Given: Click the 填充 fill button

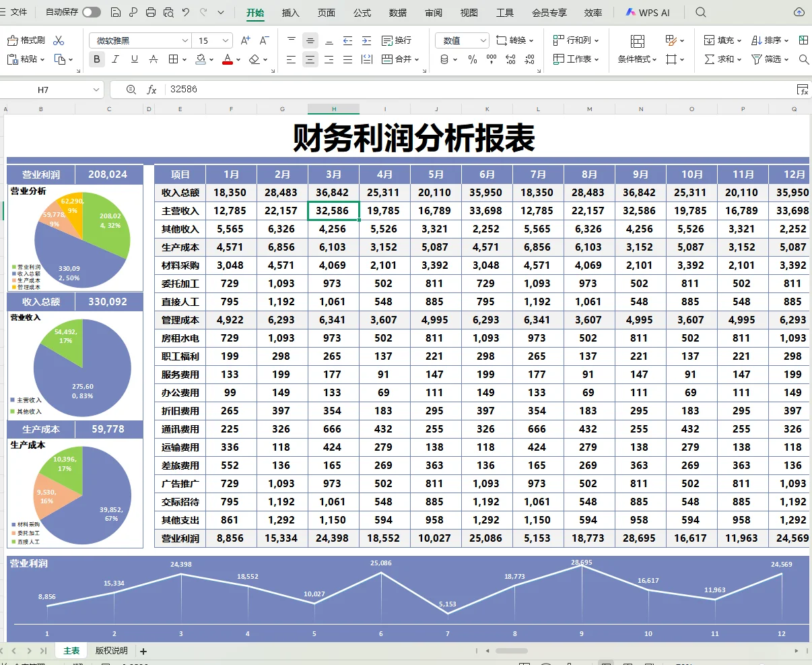Looking at the screenshot, I should tap(723, 40).
